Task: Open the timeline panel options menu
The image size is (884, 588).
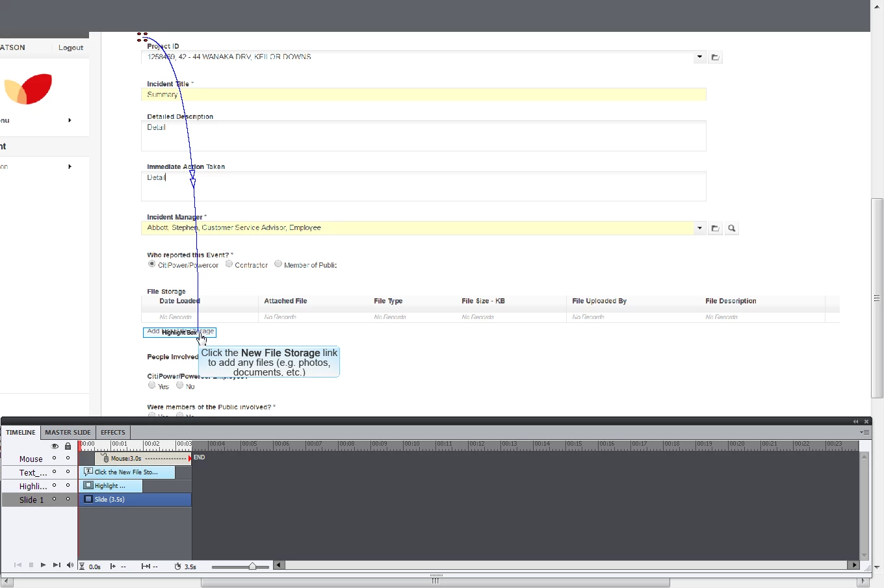Action: (x=864, y=432)
